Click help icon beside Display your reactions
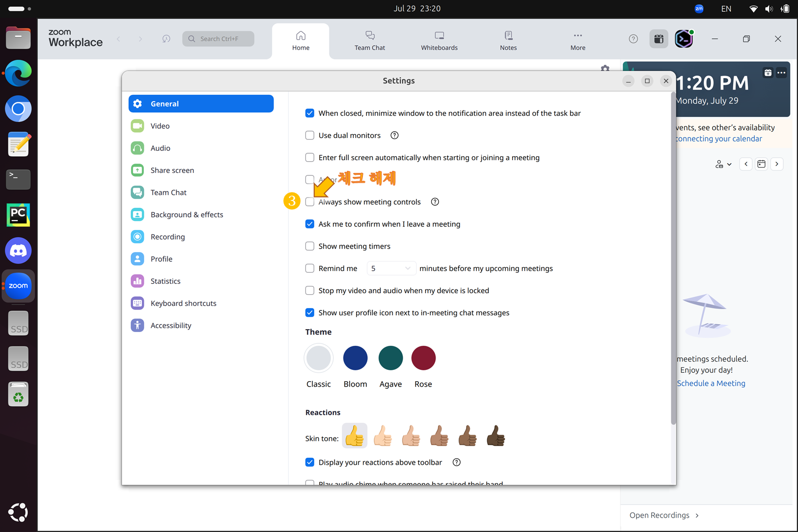Screen dimensions: 798x532 (456, 462)
